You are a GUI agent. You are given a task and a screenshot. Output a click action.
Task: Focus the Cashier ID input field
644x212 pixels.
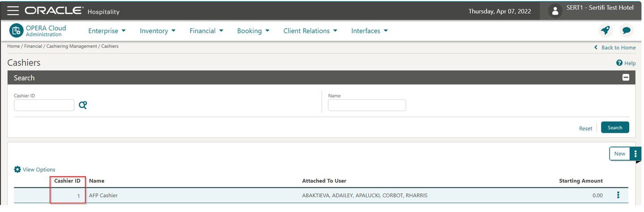[44, 105]
